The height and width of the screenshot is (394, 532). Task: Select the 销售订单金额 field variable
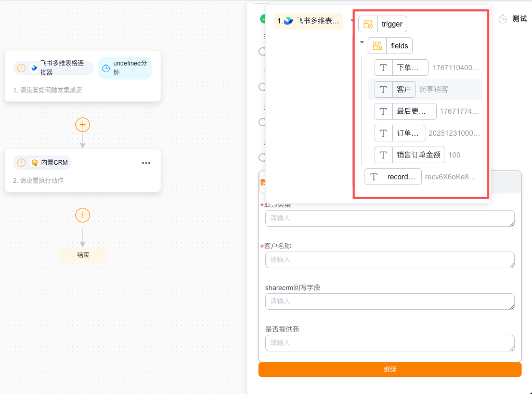[x=418, y=155]
